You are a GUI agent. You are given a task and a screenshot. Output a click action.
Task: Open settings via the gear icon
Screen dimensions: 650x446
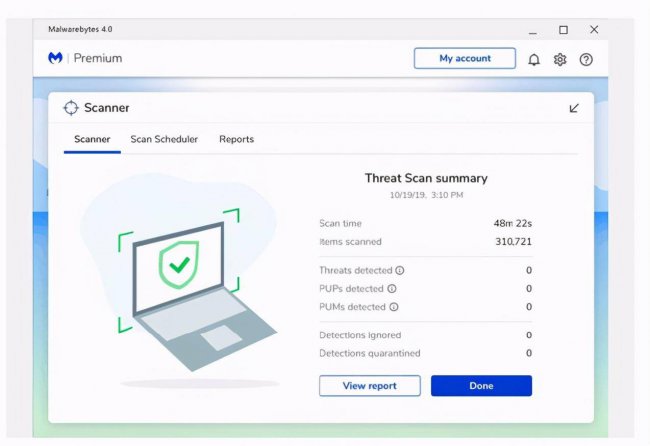tap(560, 60)
